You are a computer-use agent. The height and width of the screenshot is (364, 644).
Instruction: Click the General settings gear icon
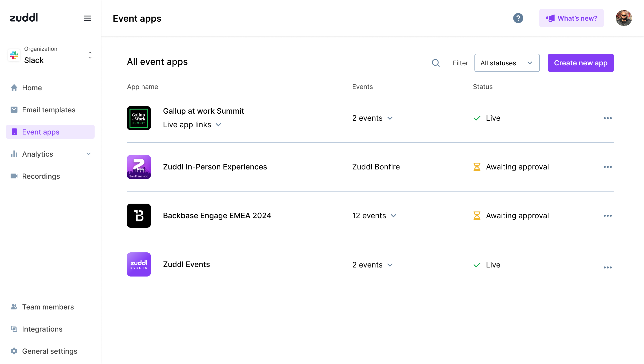(14, 351)
